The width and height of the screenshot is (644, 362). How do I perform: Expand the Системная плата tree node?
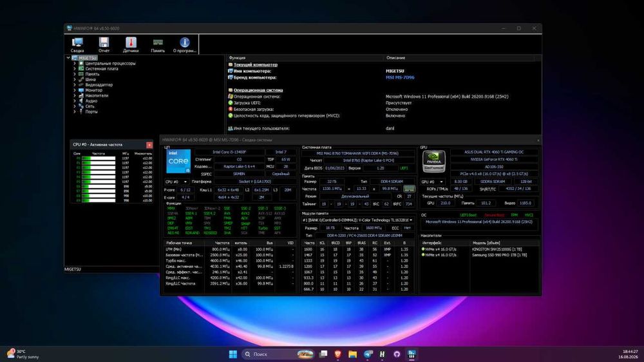click(x=74, y=69)
